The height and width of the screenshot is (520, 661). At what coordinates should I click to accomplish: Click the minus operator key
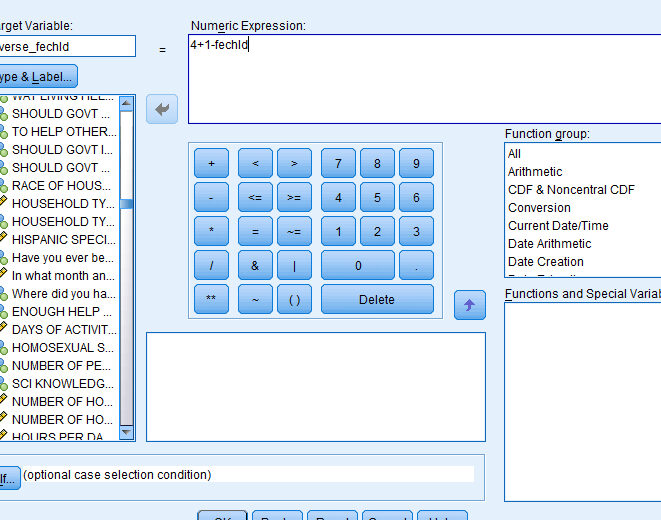tap(211, 197)
